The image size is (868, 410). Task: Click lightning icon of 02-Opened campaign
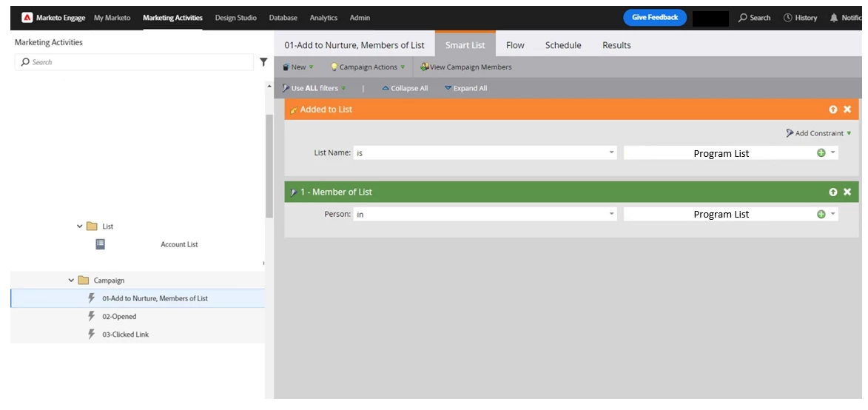(92, 317)
